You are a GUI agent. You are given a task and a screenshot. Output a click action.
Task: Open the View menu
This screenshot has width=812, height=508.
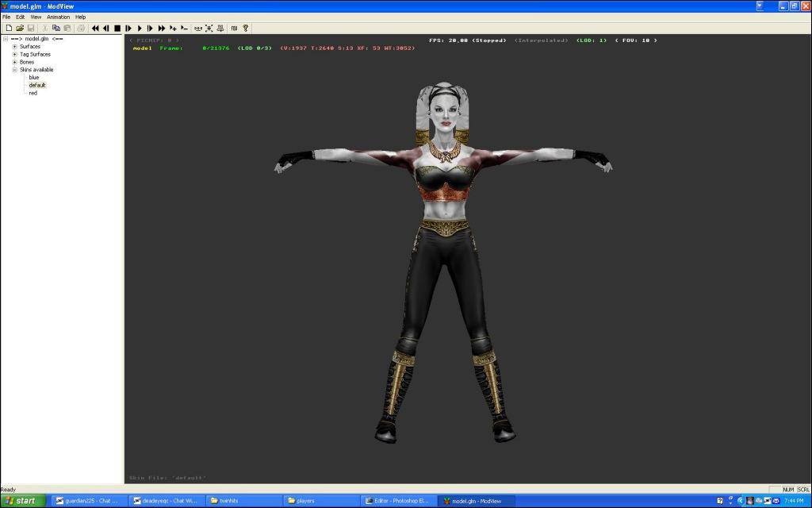[36, 17]
